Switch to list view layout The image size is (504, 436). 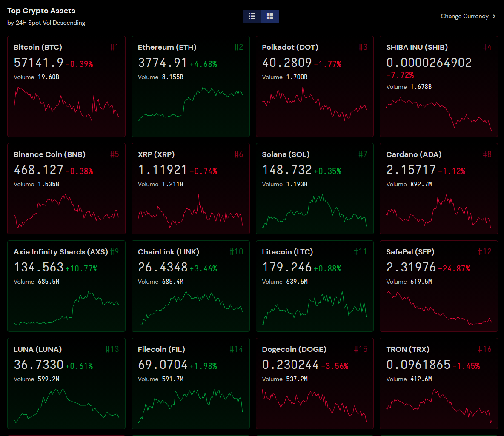(x=252, y=16)
